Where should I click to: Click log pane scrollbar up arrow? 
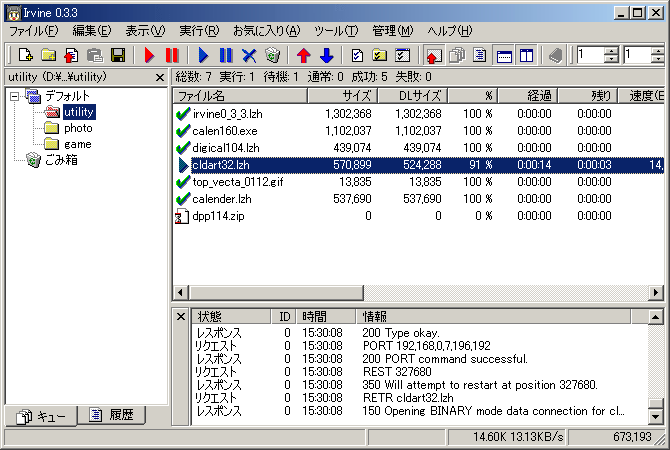pos(655,317)
